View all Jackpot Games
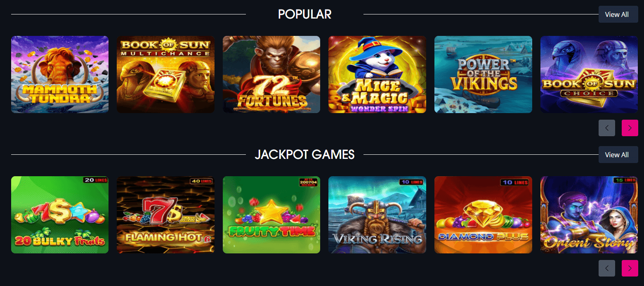 (x=618, y=155)
